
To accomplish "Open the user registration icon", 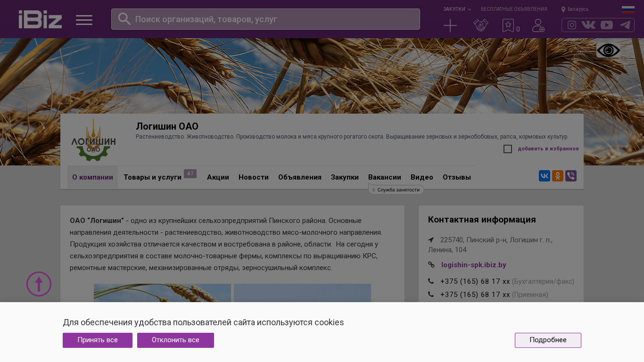I will [x=538, y=25].
